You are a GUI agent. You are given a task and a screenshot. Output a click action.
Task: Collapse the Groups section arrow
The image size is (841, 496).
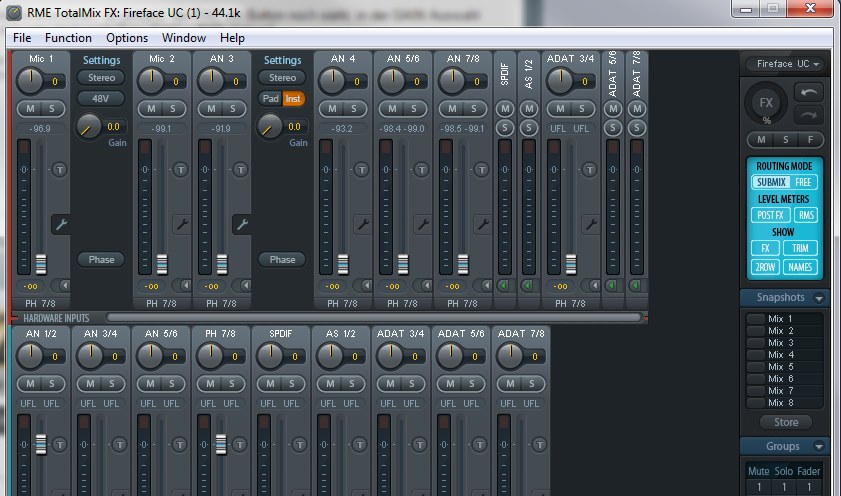click(x=818, y=447)
